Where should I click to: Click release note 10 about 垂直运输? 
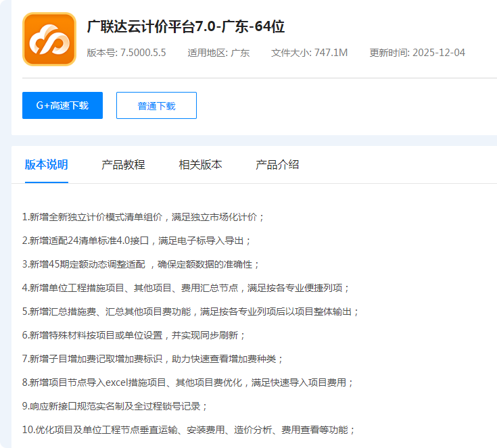coord(189,430)
